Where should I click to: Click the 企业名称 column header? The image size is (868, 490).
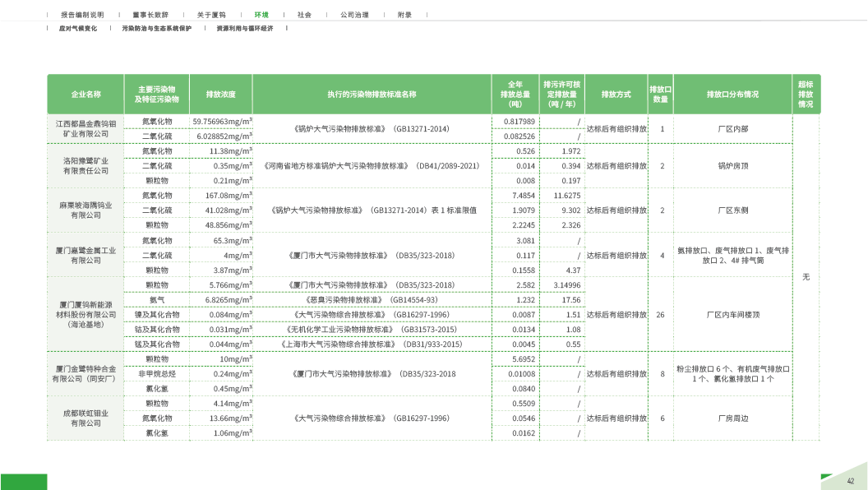pyautogui.click(x=85, y=95)
